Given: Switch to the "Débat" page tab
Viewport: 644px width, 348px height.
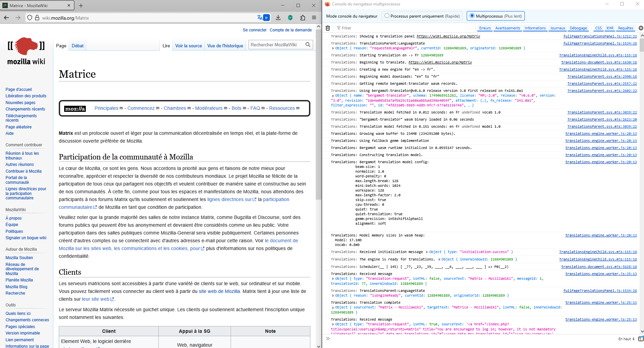Looking at the screenshot, I should (x=77, y=46).
